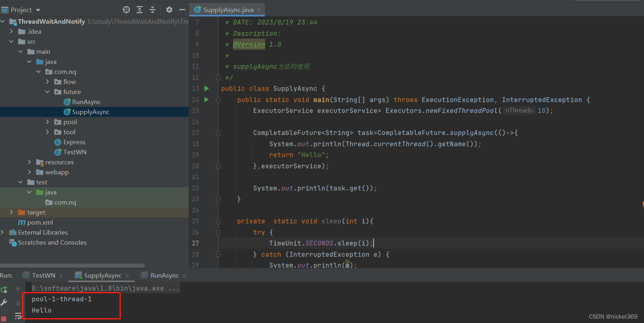Switch to the RunAsync run tab
The image size is (644, 323).
[x=165, y=276]
